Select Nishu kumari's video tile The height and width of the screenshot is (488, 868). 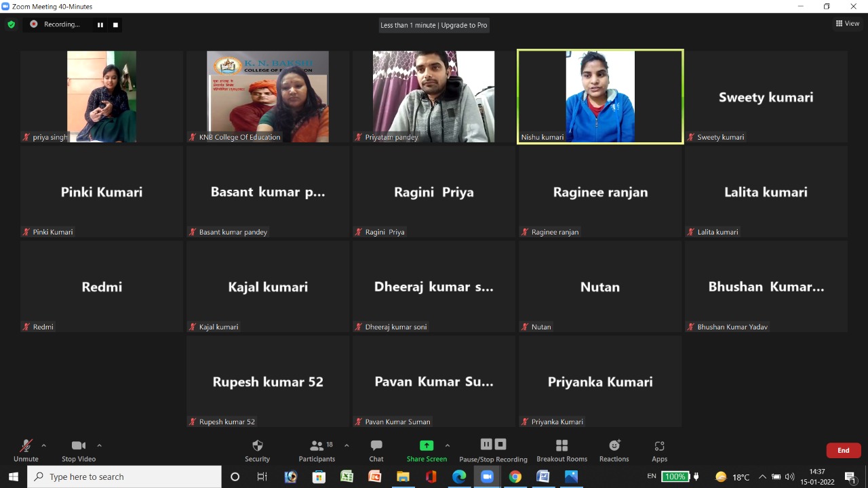click(x=600, y=96)
